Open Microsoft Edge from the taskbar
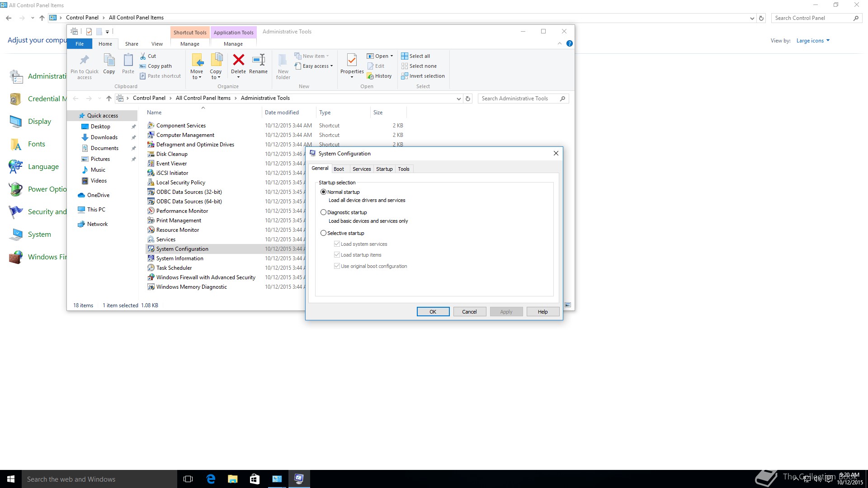This screenshot has width=868, height=488. (x=211, y=479)
